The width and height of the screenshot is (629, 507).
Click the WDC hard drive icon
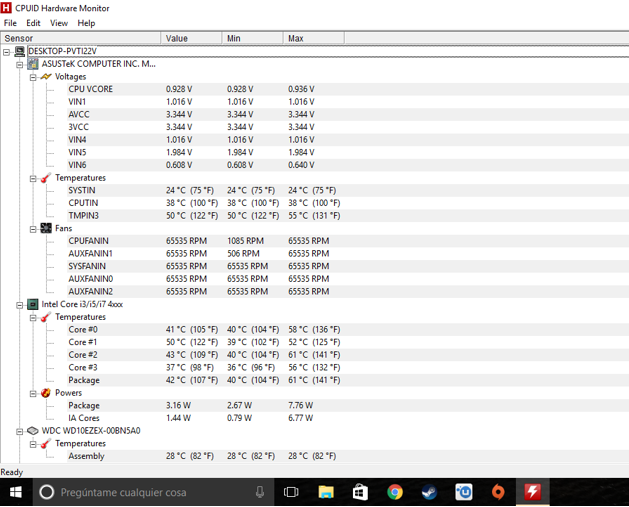point(32,431)
